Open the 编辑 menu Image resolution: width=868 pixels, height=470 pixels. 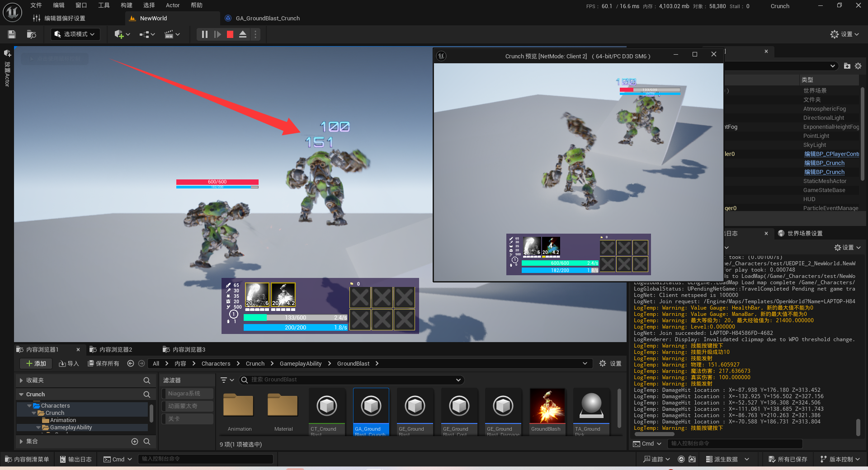(x=59, y=5)
